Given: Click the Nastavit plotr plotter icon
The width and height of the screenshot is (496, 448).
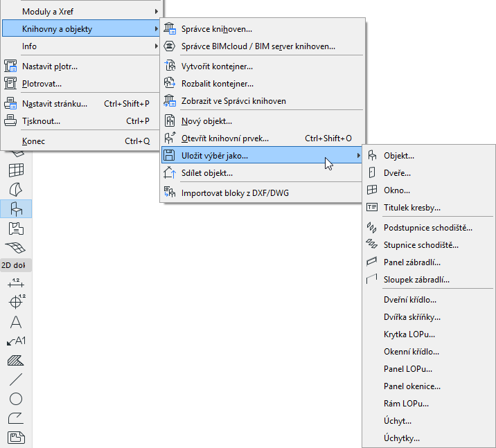Looking at the screenshot, I should [10, 66].
